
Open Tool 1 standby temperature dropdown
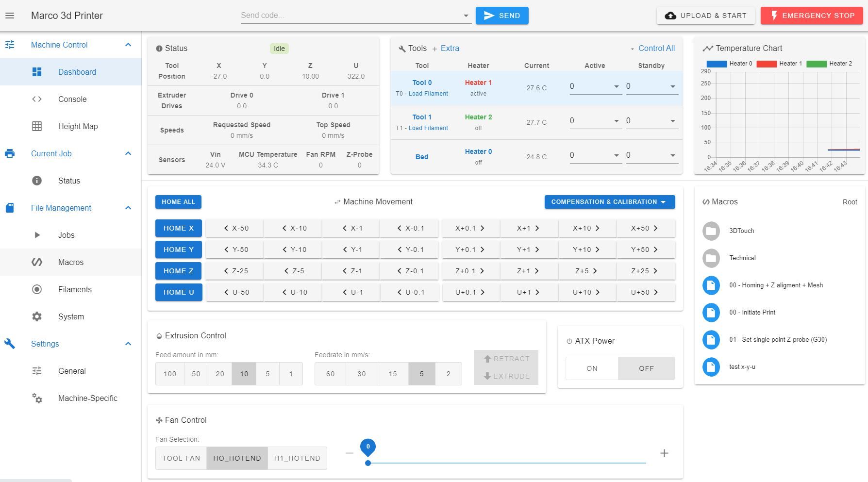(x=672, y=121)
